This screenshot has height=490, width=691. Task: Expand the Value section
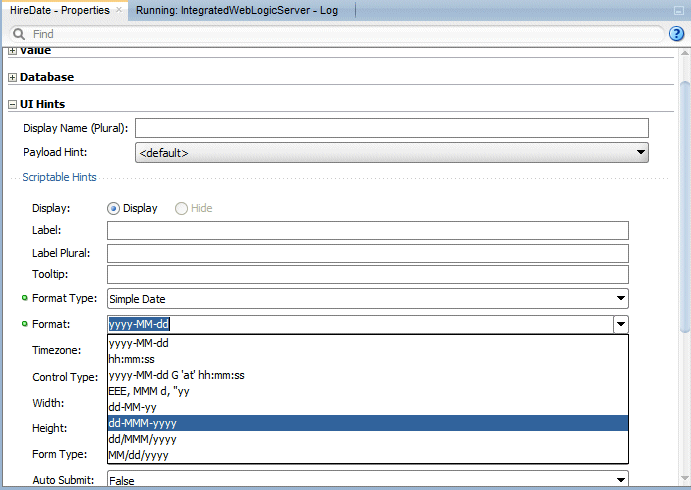(12, 51)
